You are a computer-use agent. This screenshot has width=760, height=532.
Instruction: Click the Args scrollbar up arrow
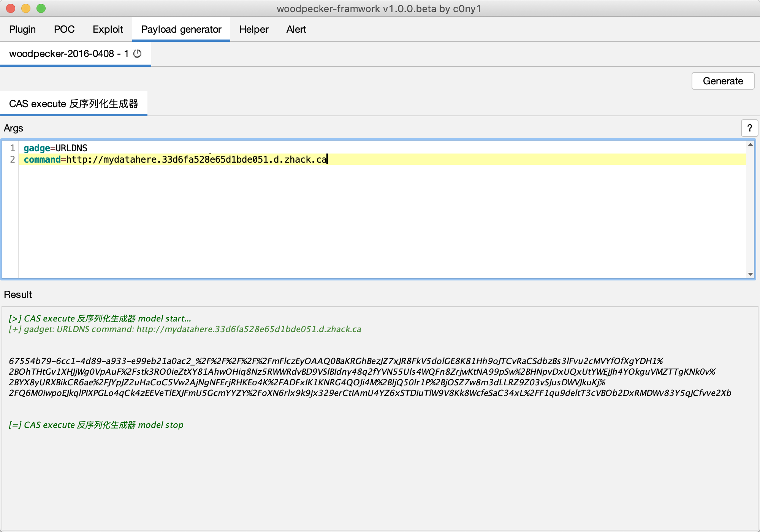tap(750, 145)
